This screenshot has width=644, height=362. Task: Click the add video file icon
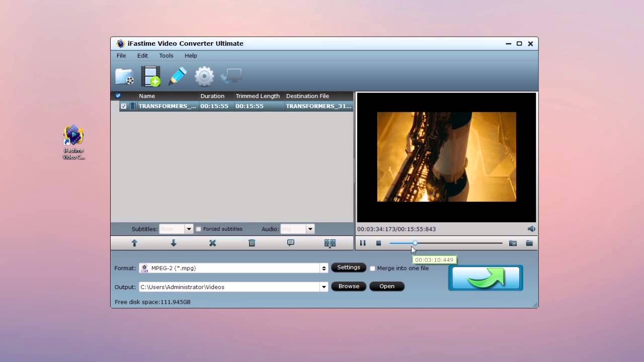[150, 76]
